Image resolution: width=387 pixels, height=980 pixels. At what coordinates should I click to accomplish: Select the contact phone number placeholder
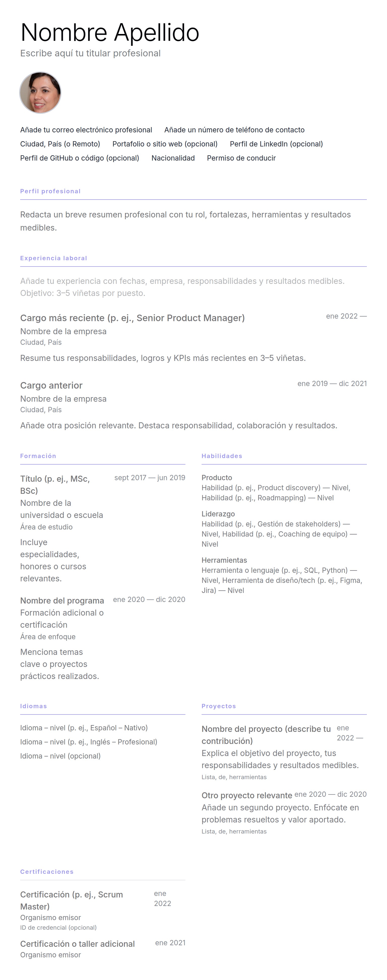(234, 130)
